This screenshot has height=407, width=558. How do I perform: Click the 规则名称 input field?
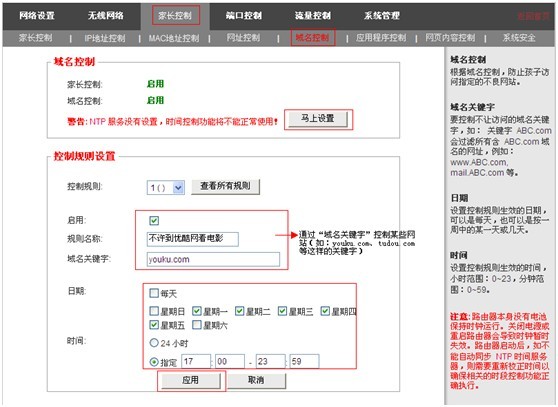tap(193, 239)
